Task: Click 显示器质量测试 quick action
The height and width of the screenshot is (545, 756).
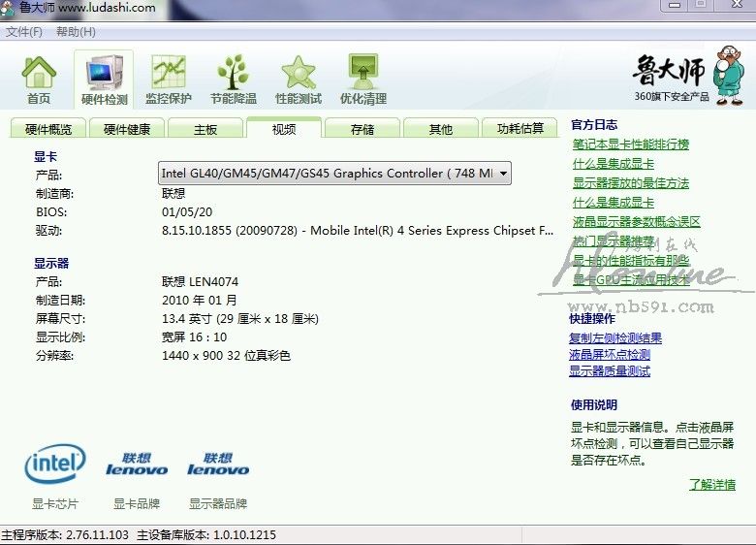Action: click(x=610, y=370)
